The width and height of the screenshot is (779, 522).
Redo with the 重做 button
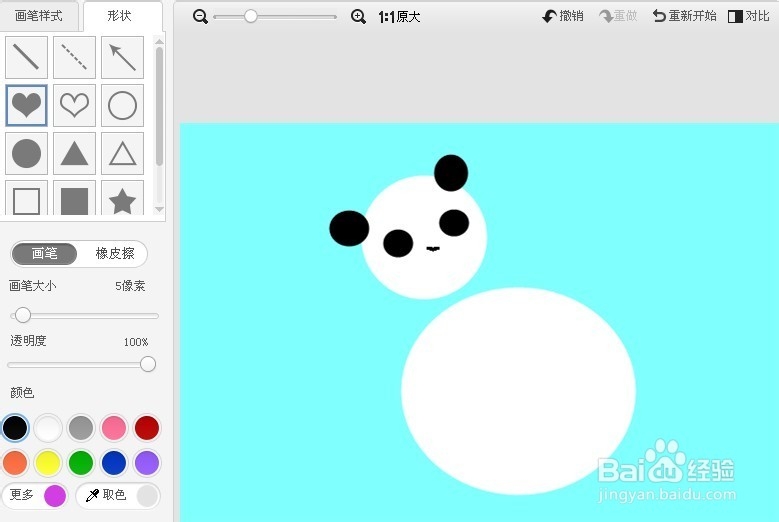(618, 16)
